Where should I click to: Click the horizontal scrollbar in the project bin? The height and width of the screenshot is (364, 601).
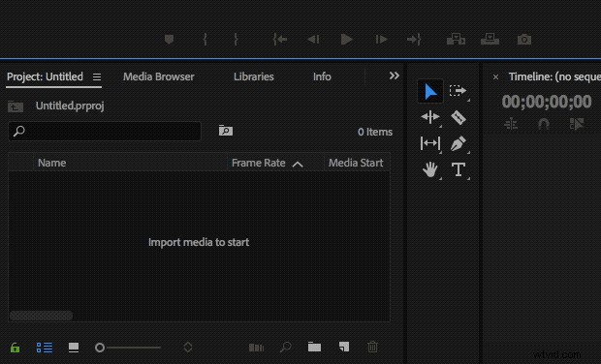tap(41, 316)
